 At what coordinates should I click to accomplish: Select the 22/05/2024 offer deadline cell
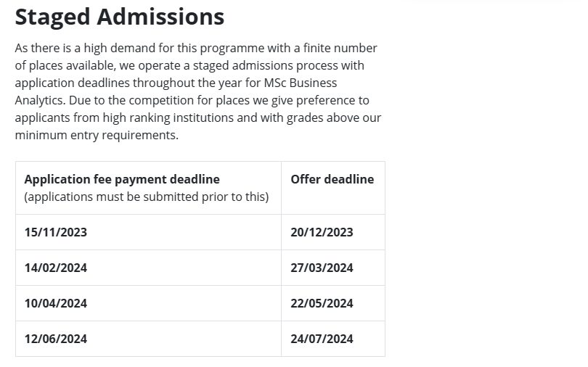coord(333,303)
